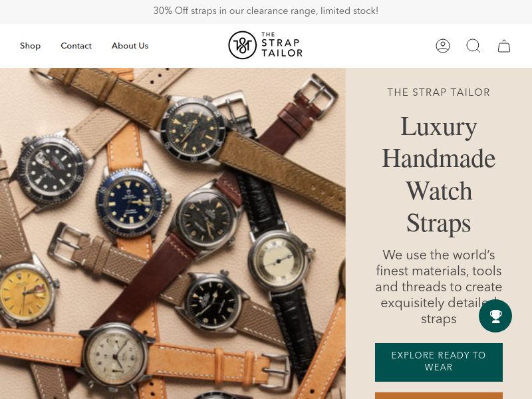Go to the Contact page

point(76,46)
